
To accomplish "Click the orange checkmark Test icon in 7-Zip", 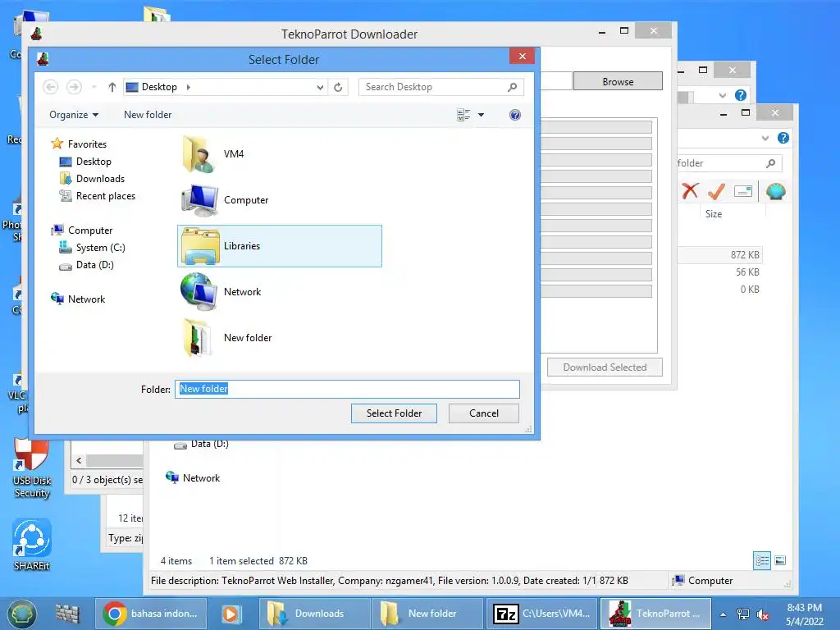I will pos(716,190).
